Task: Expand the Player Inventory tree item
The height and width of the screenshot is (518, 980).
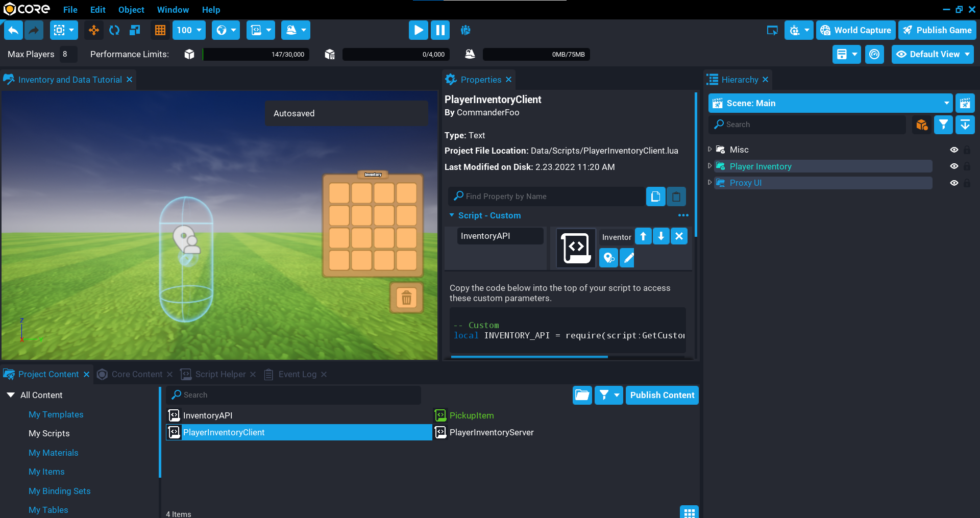Action: coord(709,166)
